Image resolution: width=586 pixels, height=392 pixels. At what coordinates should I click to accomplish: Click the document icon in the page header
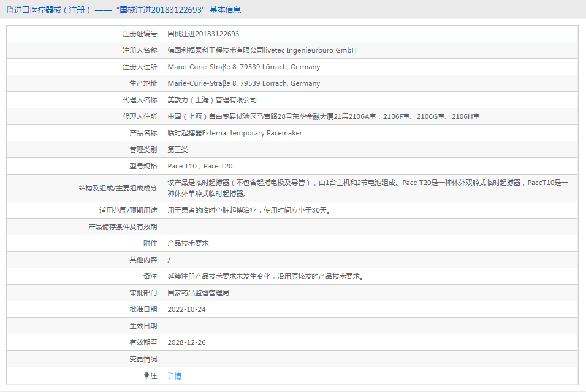click(x=9, y=10)
